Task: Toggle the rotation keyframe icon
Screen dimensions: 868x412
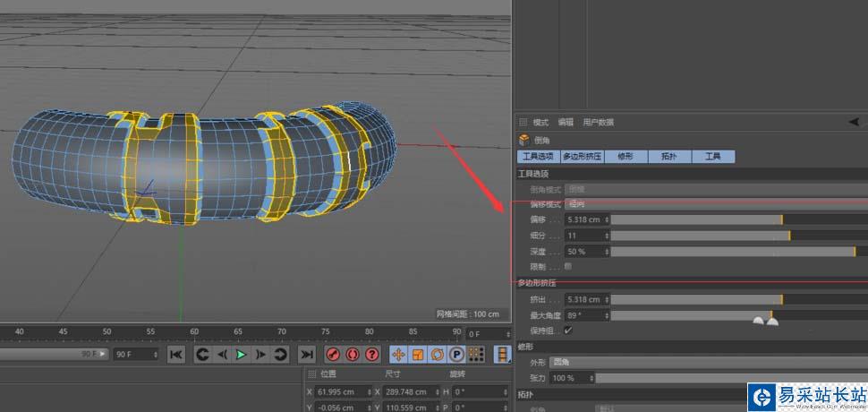Action: pyautogui.click(x=438, y=354)
